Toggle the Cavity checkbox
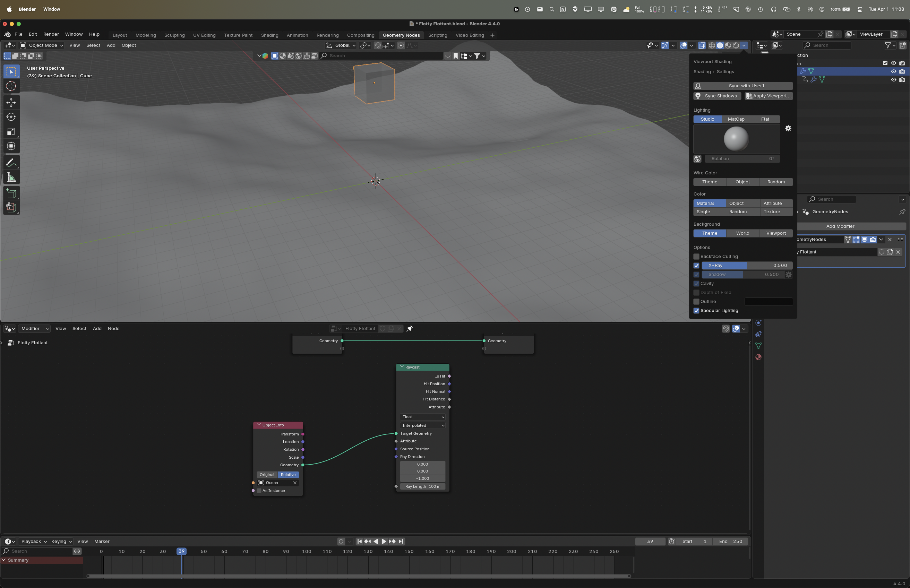 (x=696, y=284)
